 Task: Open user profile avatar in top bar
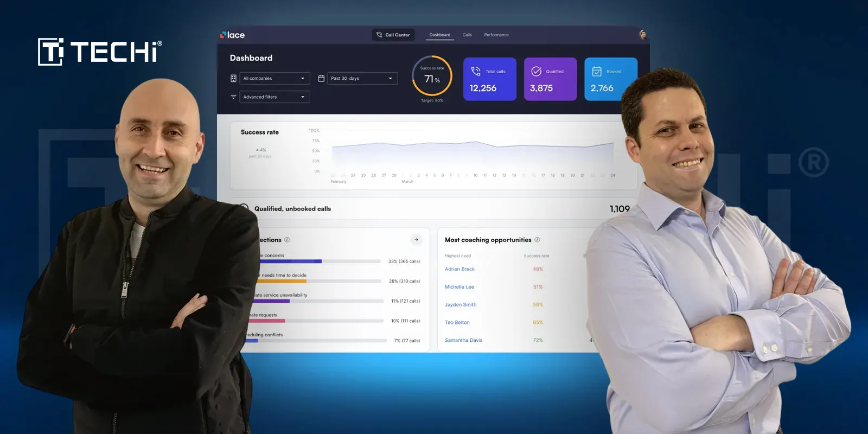[643, 35]
